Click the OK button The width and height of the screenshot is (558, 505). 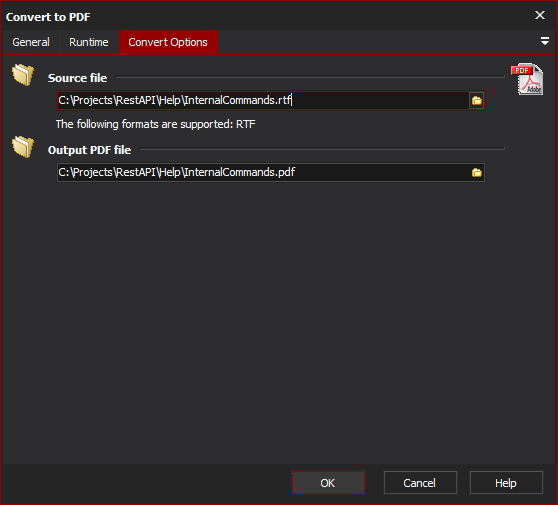[x=328, y=483]
